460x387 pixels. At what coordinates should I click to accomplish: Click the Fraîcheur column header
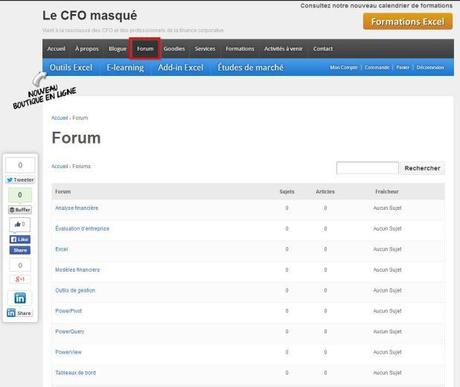387,192
